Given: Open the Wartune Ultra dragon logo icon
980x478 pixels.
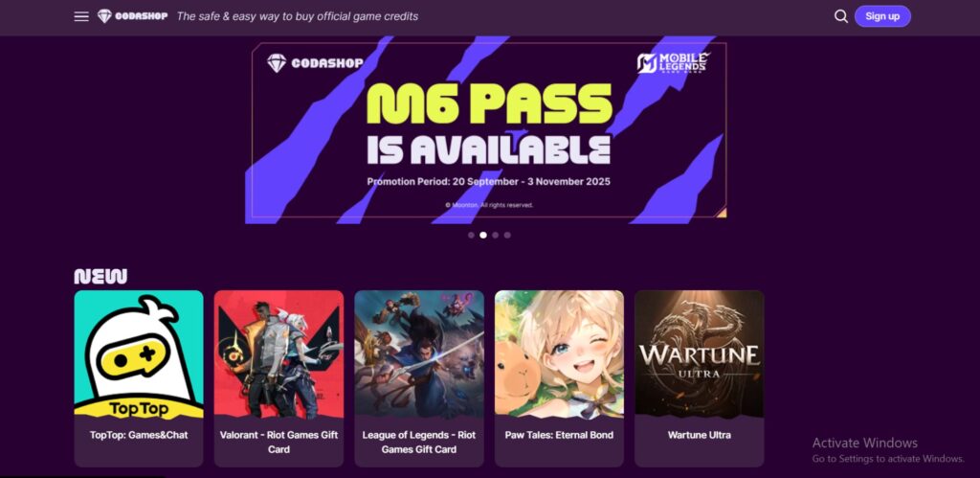Looking at the screenshot, I should pyautogui.click(x=700, y=354).
